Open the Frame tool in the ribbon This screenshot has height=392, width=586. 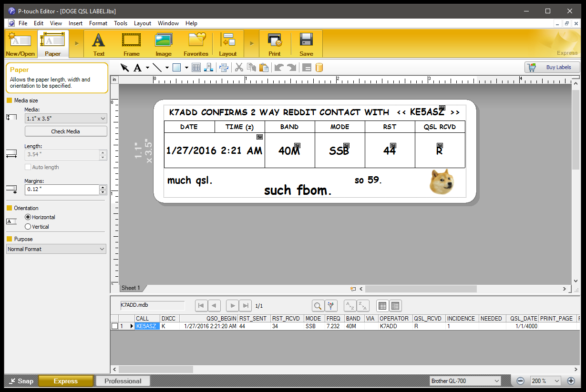tap(131, 43)
